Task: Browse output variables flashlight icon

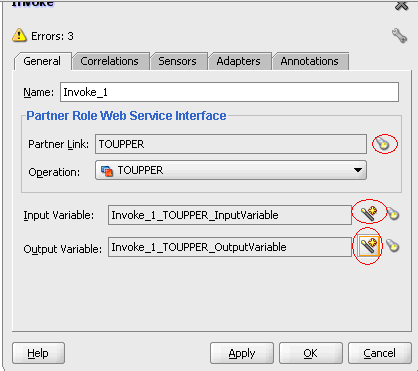Action: tap(393, 246)
